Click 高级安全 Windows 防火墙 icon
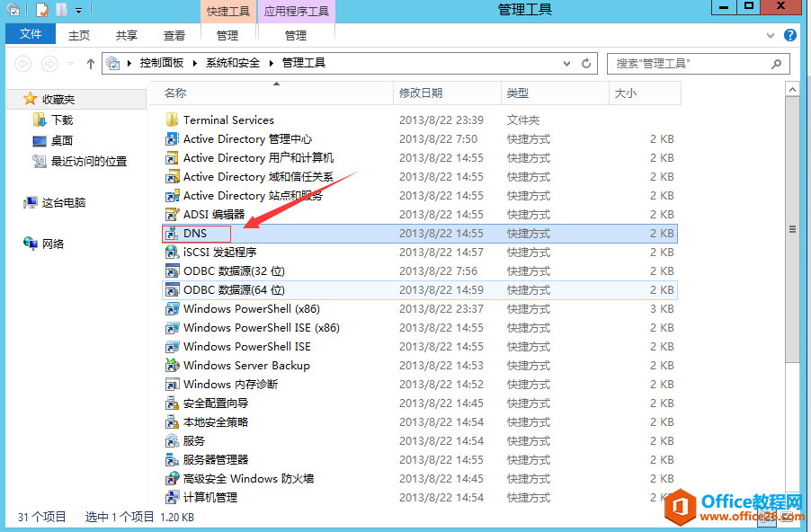Viewport: 811px width, 532px height. click(x=172, y=479)
